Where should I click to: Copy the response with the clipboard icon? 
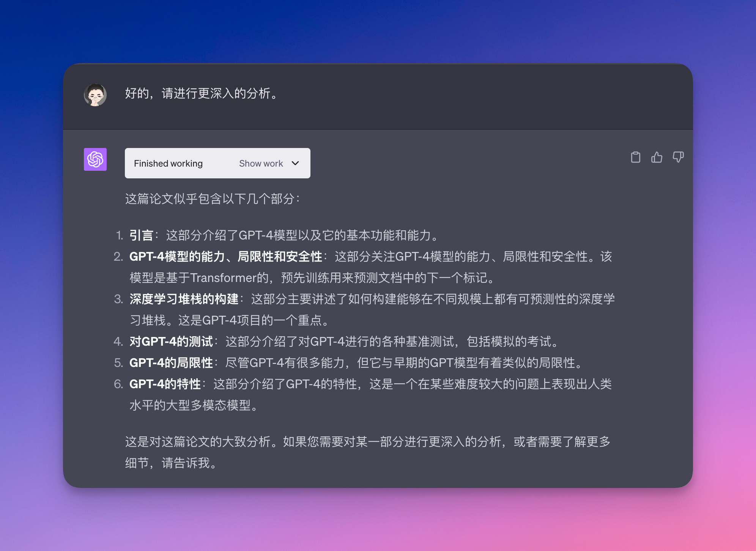pyautogui.click(x=635, y=157)
